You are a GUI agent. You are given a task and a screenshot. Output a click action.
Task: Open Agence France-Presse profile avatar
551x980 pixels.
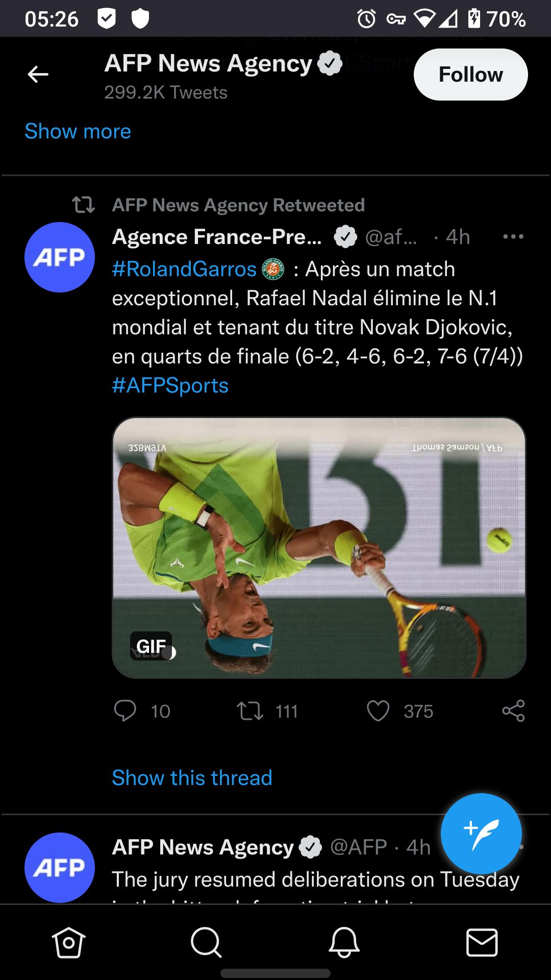[60, 257]
